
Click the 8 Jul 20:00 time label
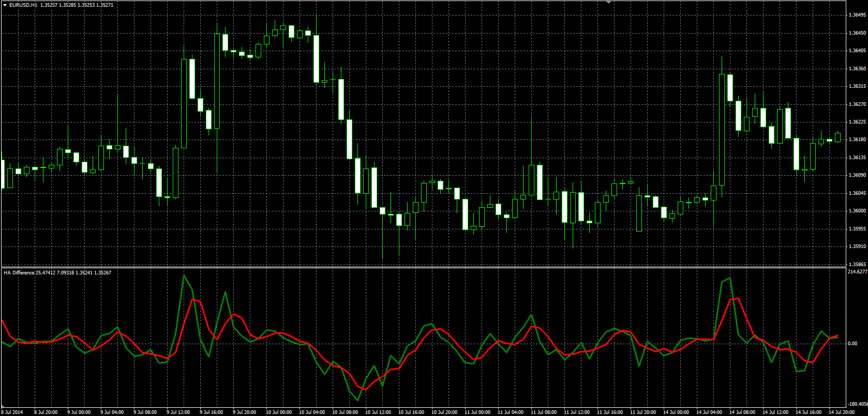pyautogui.click(x=46, y=412)
